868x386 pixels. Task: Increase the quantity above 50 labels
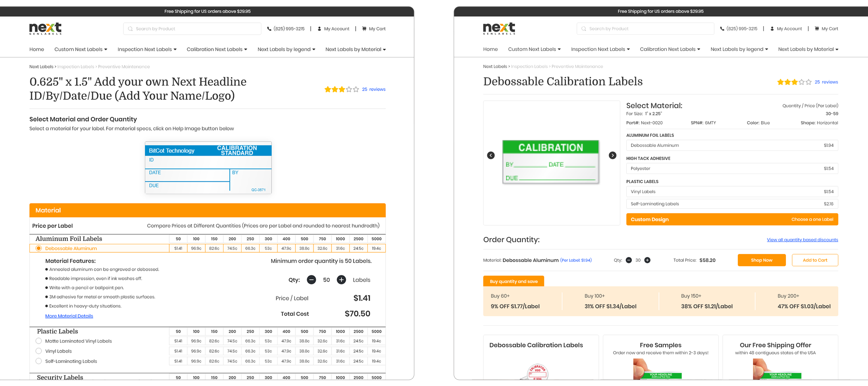341,280
